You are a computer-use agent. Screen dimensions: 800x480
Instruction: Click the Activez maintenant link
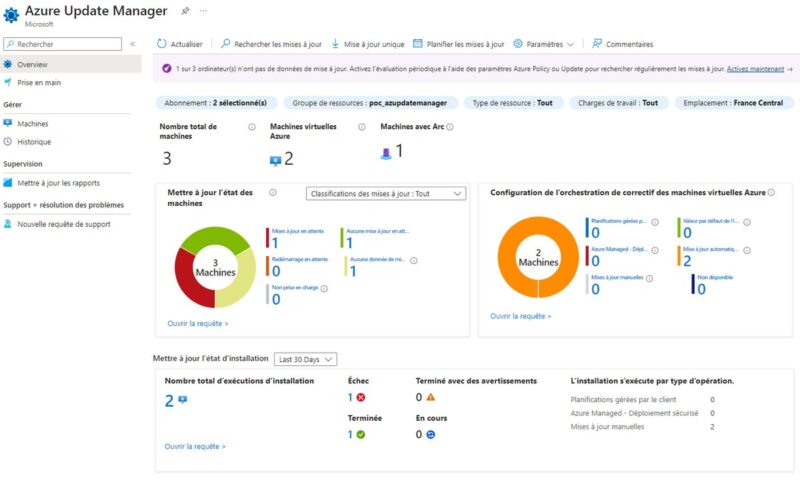pyautogui.click(x=755, y=69)
